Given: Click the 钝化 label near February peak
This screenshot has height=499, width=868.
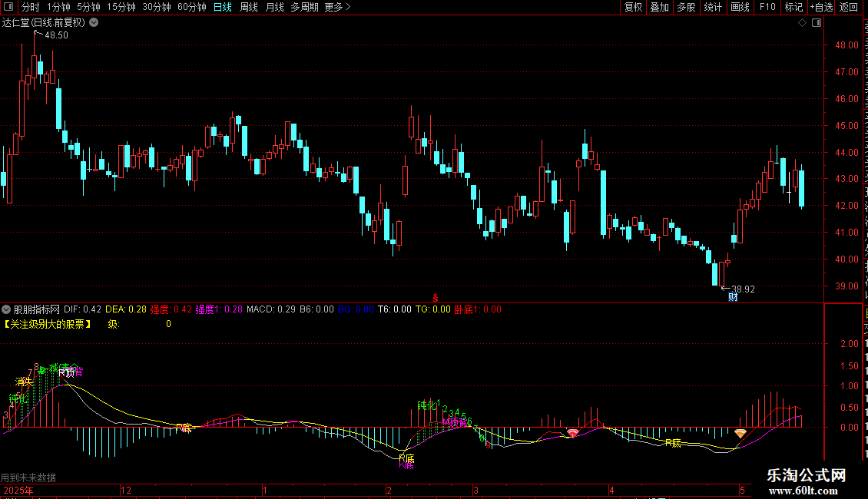Looking at the screenshot, I should [426, 405].
